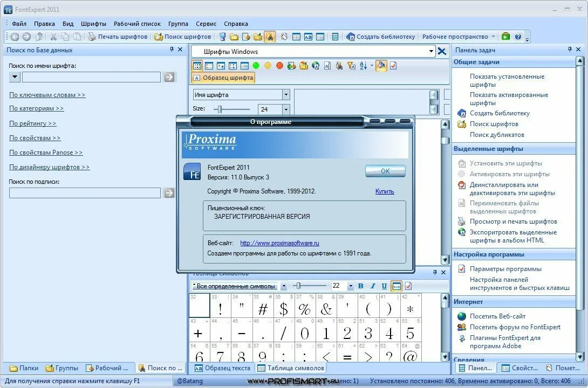Open the Size 24 dropdown
This screenshot has height=388, width=588.
(x=286, y=109)
